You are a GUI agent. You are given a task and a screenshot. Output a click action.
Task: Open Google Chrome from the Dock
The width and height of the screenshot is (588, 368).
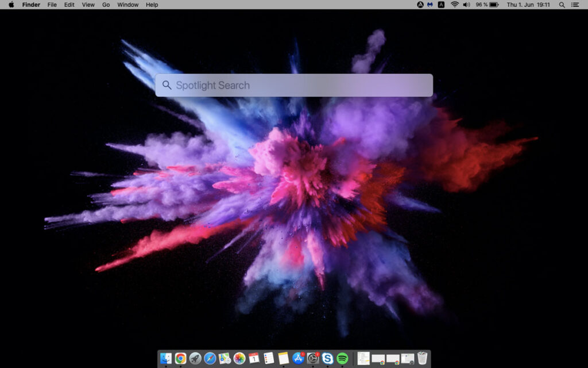click(x=180, y=357)
